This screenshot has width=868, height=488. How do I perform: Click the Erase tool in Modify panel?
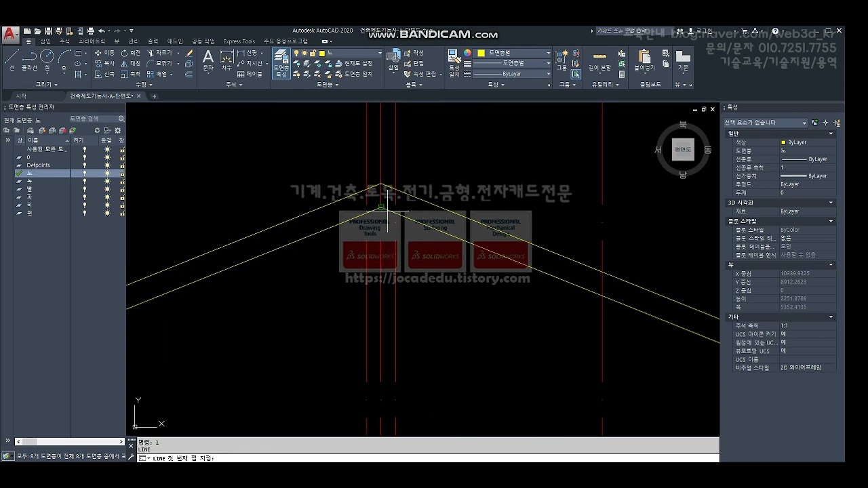189,53
